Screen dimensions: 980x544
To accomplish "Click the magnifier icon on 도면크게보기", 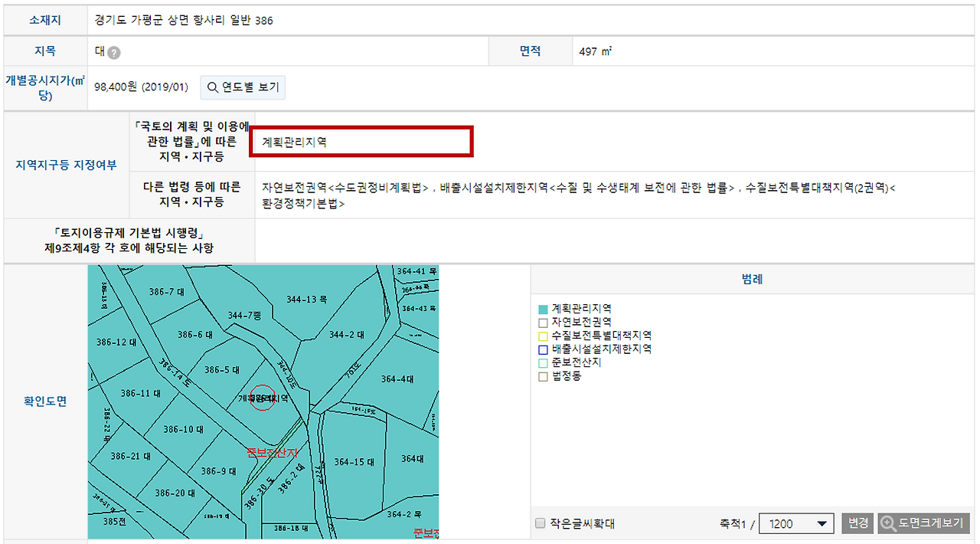I will pyautogui.click(x=887, y=523).
